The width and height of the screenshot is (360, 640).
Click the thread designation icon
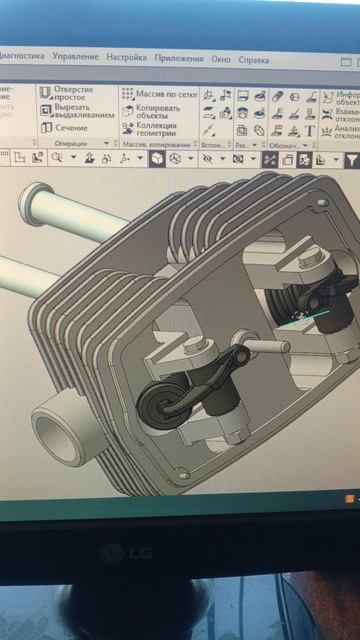pyautogui.click(x=278, y=97)
